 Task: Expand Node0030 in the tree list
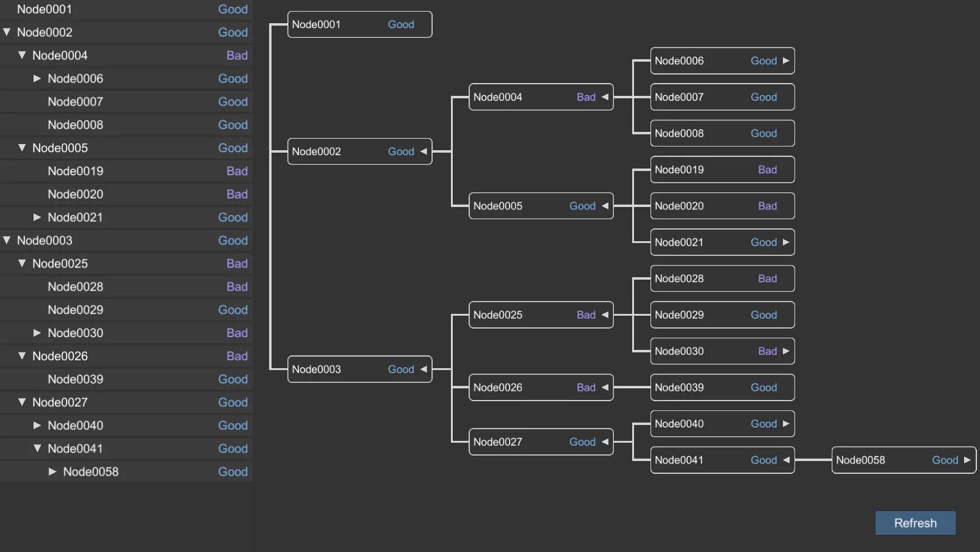point(37,333)
